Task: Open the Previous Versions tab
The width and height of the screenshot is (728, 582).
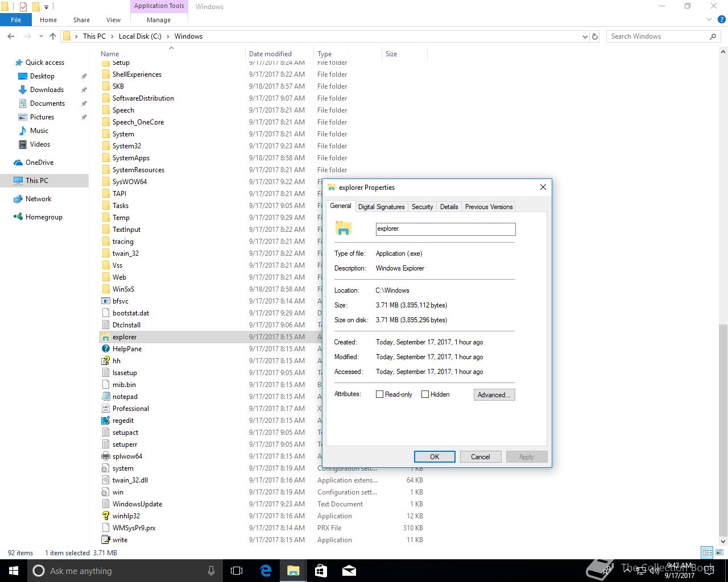Action: (x=489, y=207)
